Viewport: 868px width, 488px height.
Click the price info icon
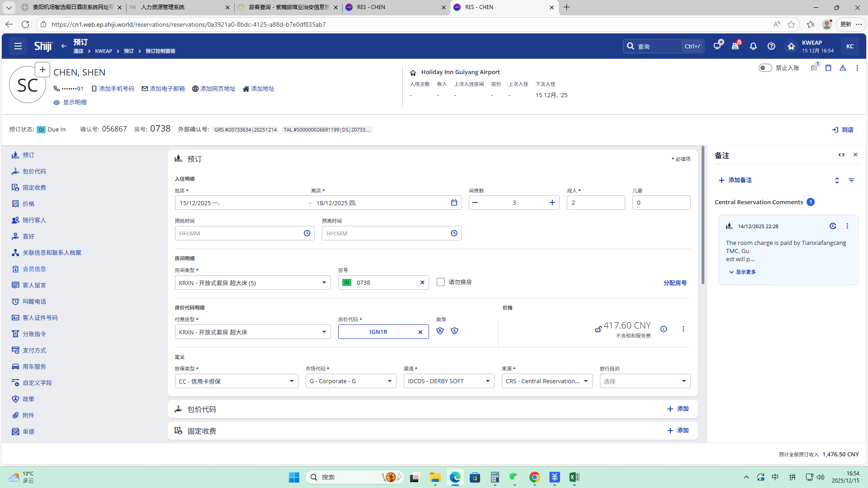tap(663, 329)
